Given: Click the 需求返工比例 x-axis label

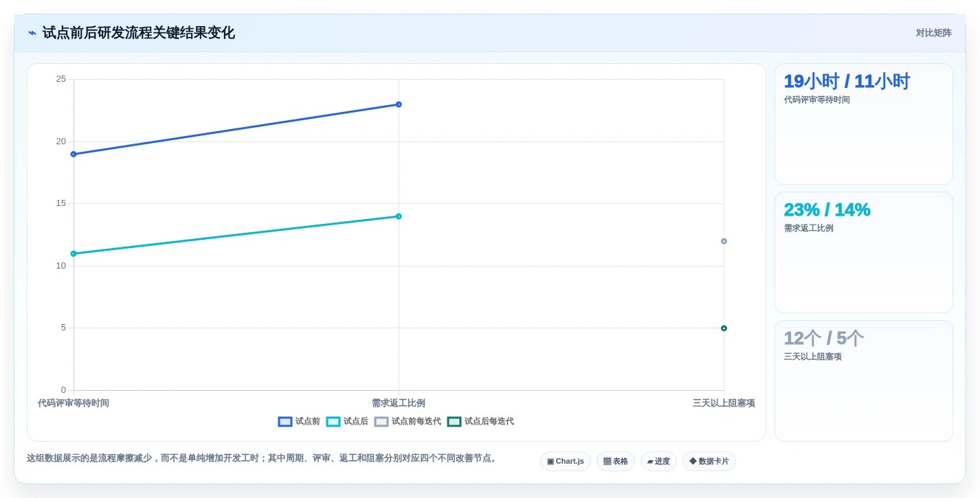Looking at the screenshot, I should tap(399, 403).
